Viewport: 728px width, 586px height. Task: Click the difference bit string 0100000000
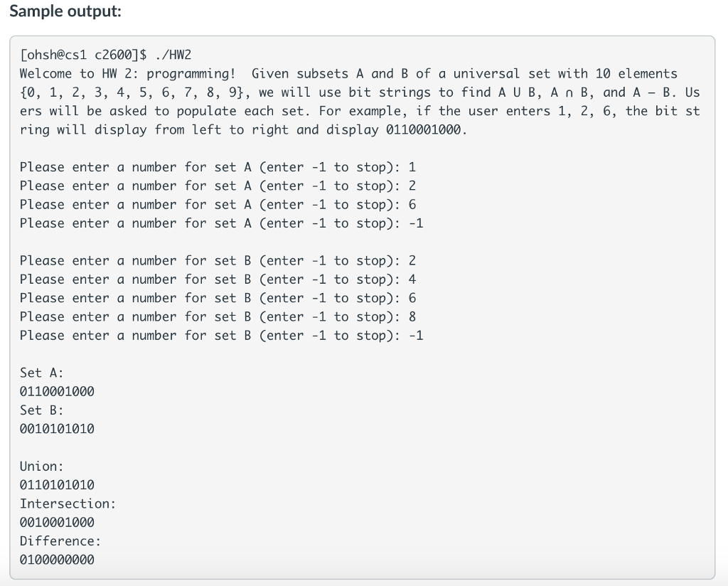tap(57, 560)
